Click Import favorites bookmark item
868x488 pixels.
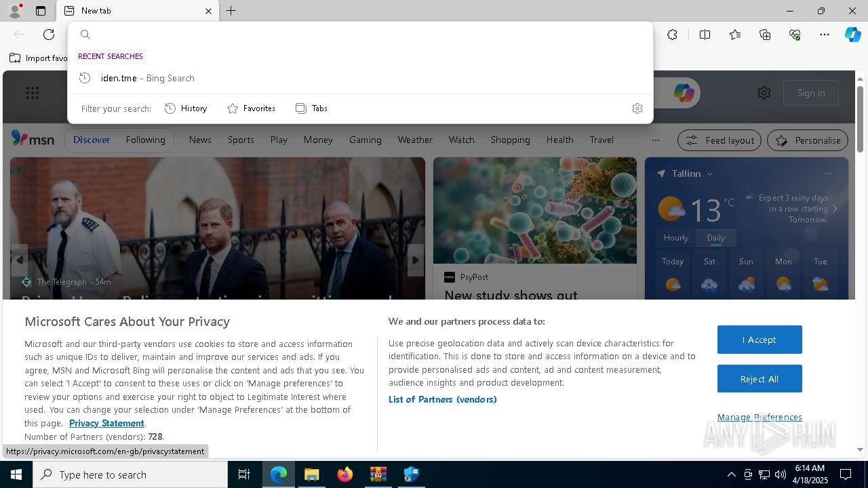39,58
